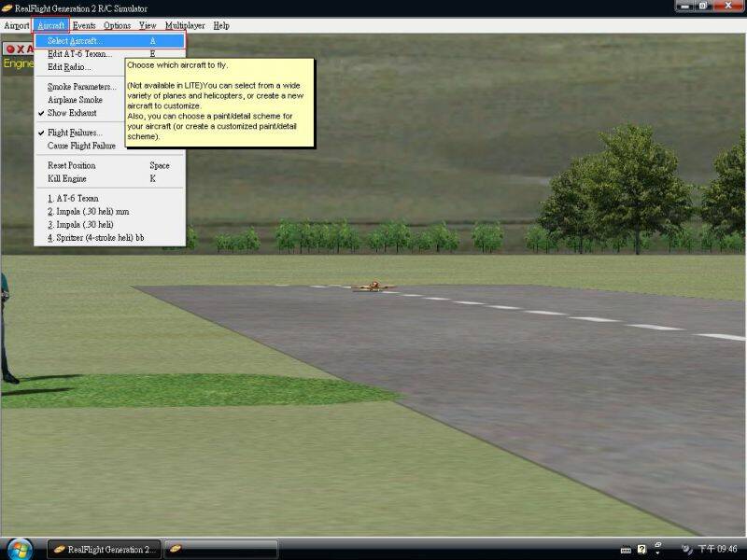Choose Select Aircraft from the menu

(x=110, y=41)
